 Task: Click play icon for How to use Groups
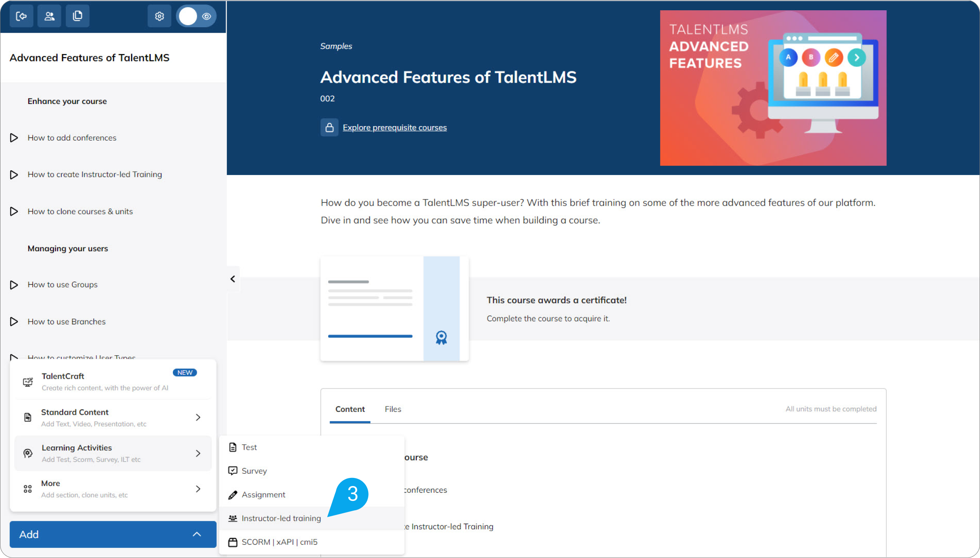(x=14, y=285)
